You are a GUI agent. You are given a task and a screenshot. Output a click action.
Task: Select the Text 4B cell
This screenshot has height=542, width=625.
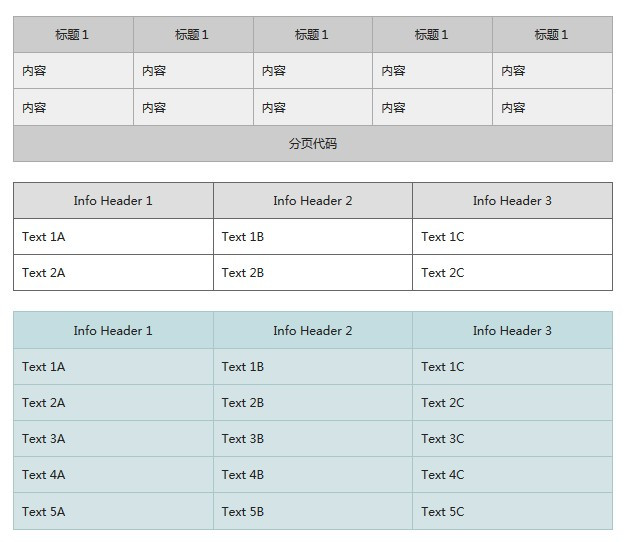(x=243, y=475)
